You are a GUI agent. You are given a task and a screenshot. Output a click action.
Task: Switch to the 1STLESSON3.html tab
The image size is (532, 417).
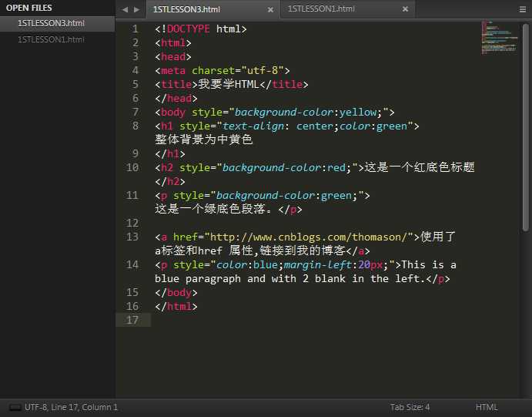(186, 9)
